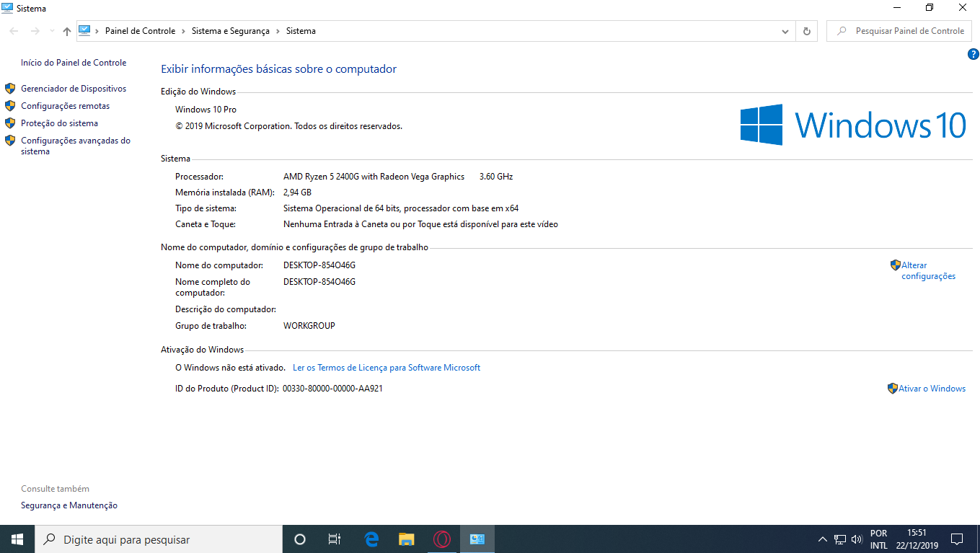Expand chevron after Painel de Controle breadcrumb
This screenshot has width=980, height=553.
184,31
